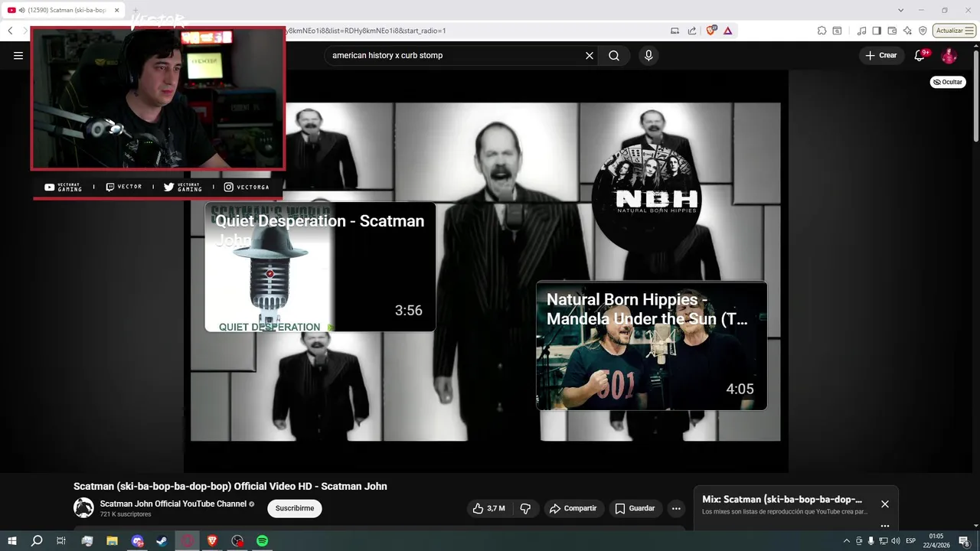Click the Actualizar browser update button
This screenshot has width=980, height=551.
954,31
